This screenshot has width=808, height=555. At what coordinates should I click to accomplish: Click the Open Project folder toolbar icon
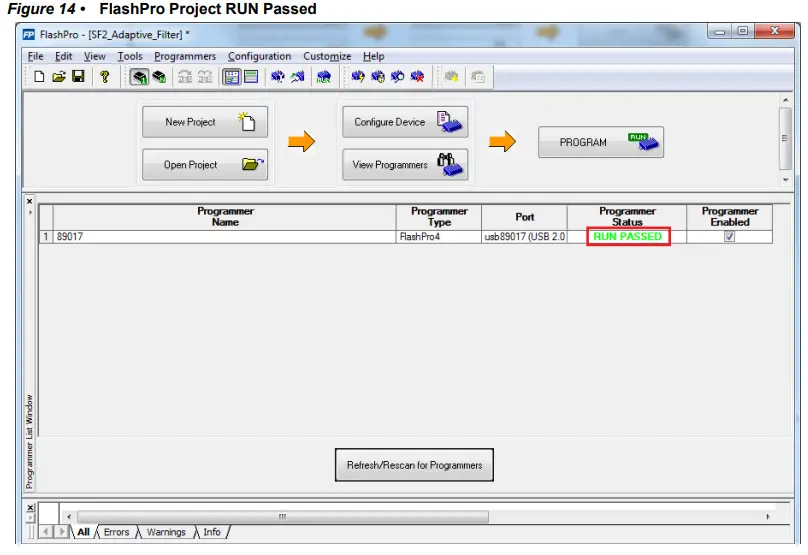click(59, 77)
